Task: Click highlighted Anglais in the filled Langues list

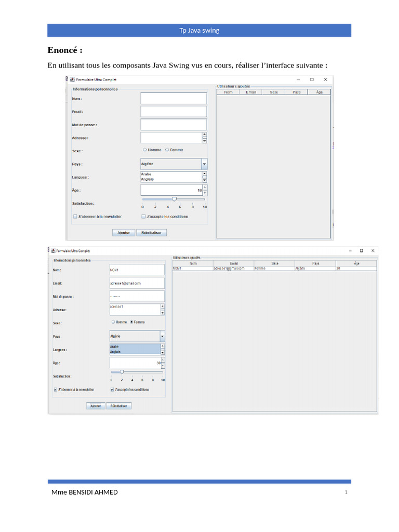Action: (135, 352)
